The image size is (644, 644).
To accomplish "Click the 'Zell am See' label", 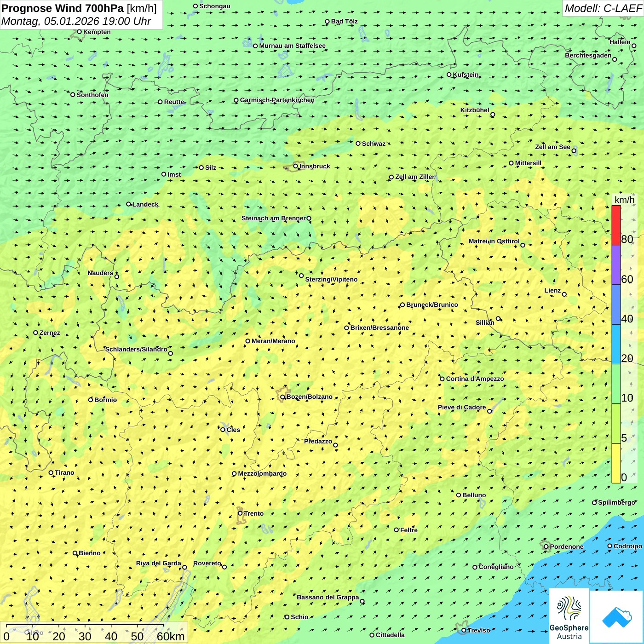I will pos(552,147).
